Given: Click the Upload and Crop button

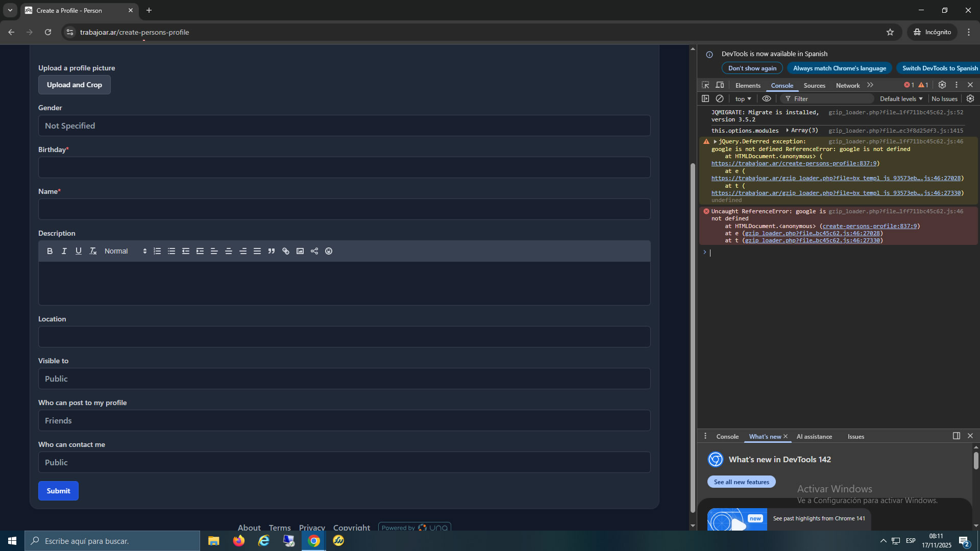Looking at the screenshot, I should [75, 85].
